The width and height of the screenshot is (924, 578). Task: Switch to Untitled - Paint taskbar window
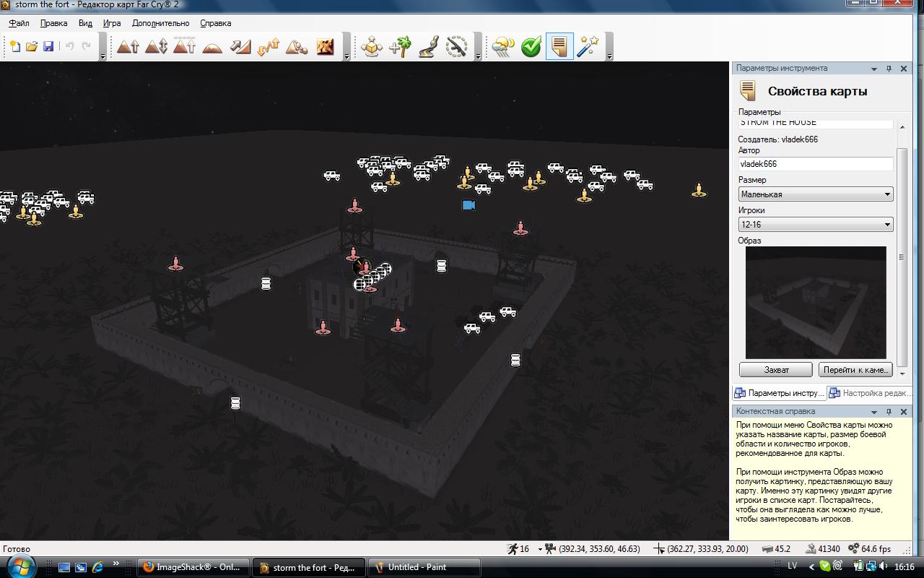(424, 567)
